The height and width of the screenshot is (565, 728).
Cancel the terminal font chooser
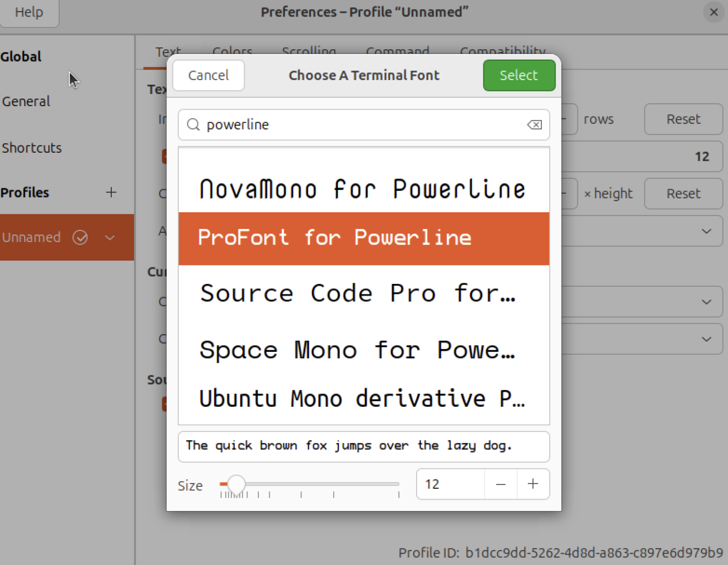coord(208,75)
